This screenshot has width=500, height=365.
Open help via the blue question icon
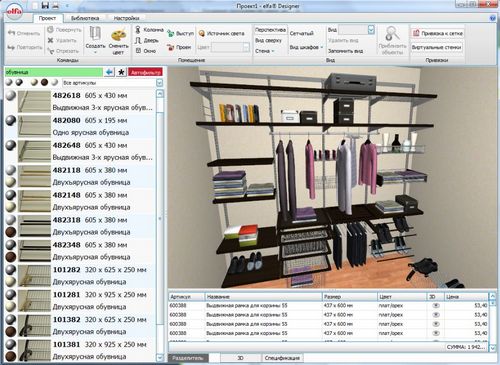(493, 18)
